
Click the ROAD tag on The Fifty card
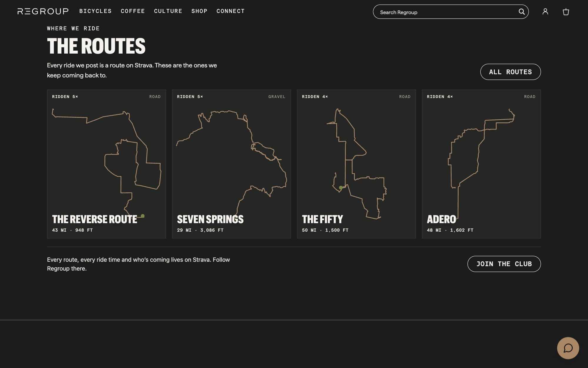point(405,97)
